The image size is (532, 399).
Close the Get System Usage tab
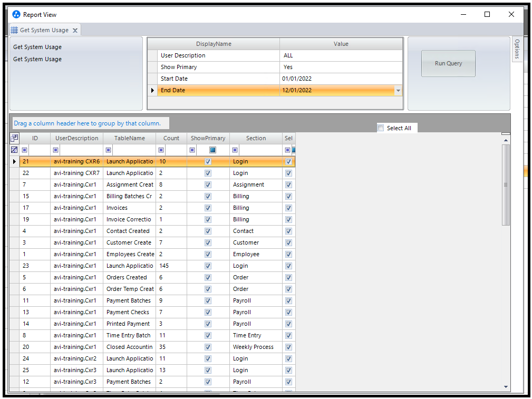75,30
